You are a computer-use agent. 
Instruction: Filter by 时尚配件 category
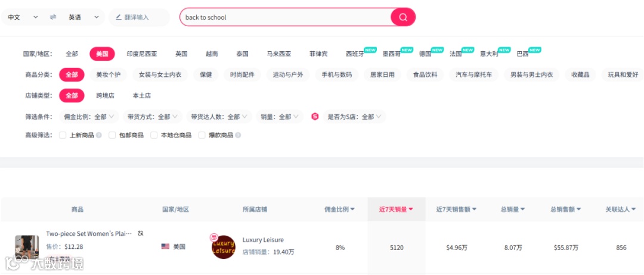(242, 75)
